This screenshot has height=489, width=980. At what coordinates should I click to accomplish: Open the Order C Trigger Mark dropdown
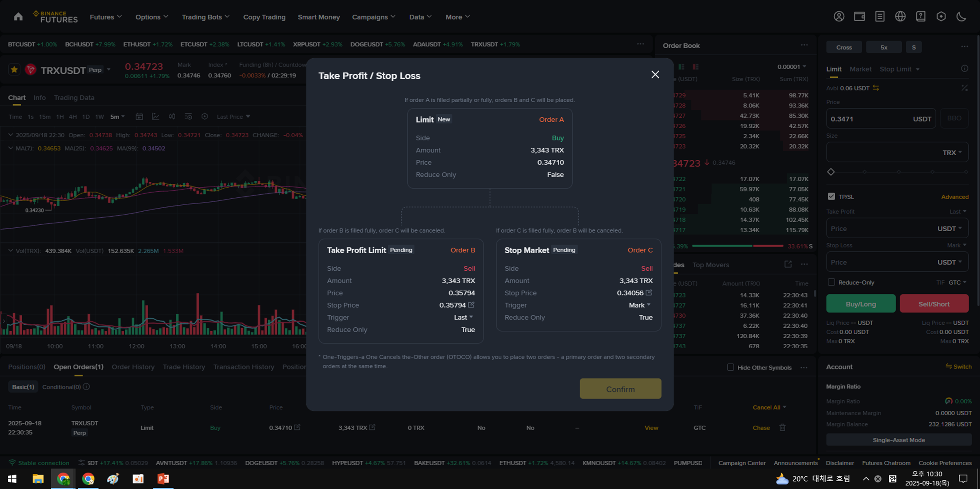(x=640, y=305)
